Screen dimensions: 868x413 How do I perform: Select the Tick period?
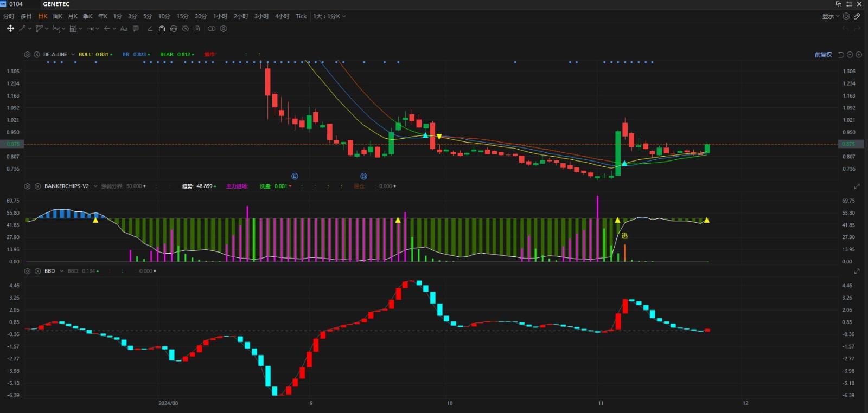click(x=301, y=16)
